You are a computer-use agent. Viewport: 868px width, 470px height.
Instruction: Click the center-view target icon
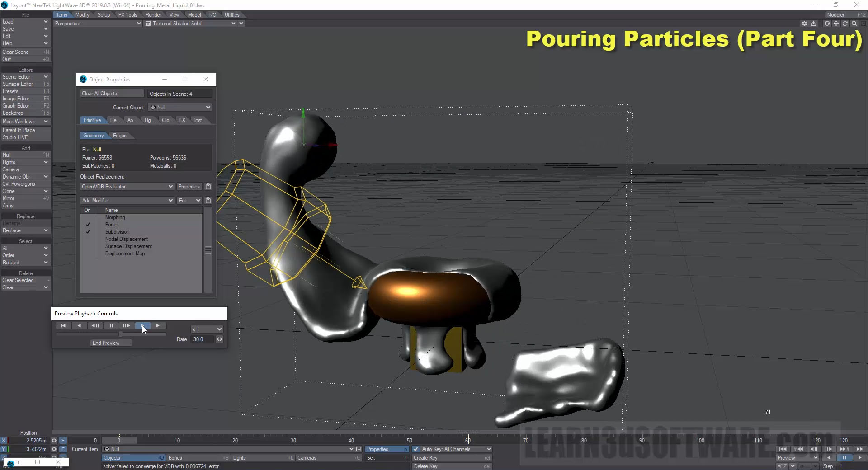click(x=827, y=23)
